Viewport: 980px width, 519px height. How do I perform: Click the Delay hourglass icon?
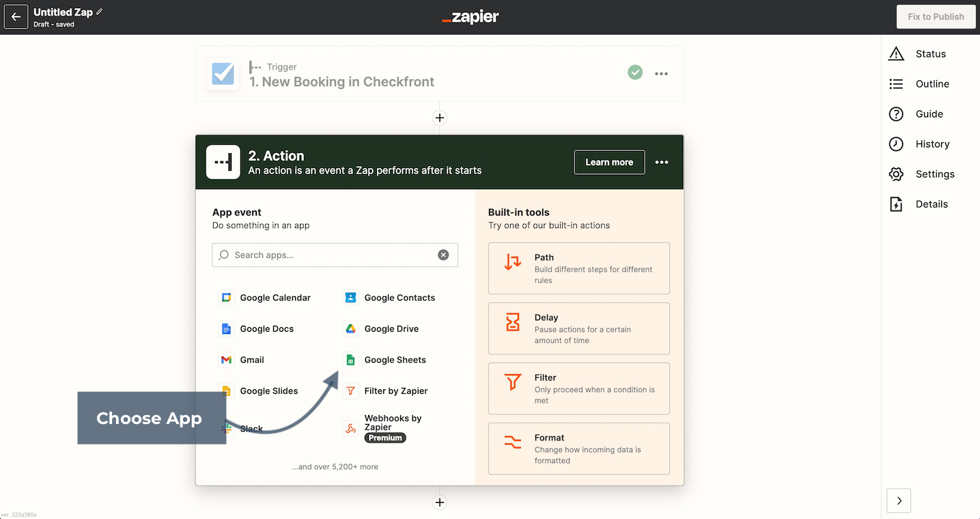(x=512, y=322)
